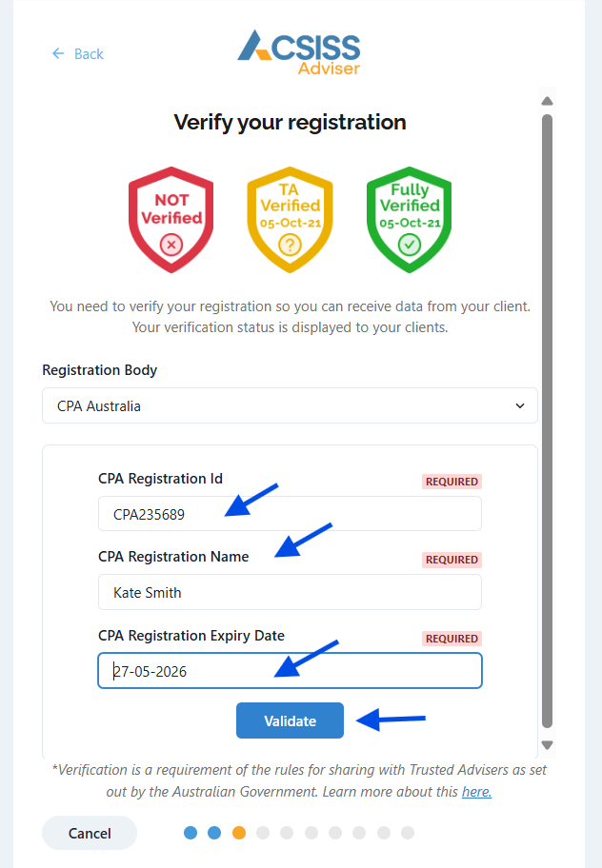Click the scrollbar down arrow
The image size is (602, 868).
pyautogui.click(x=547, y=745)
